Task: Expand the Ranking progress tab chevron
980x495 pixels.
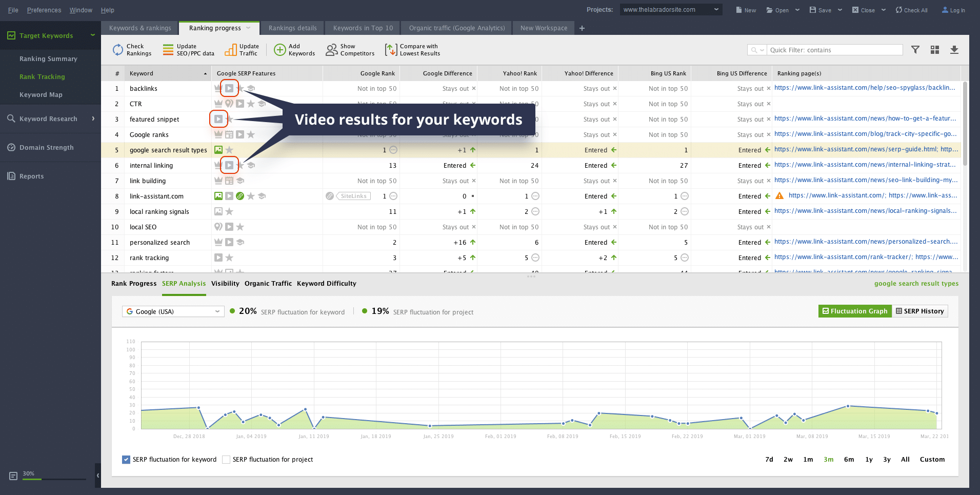Action: tap(249, 28)
